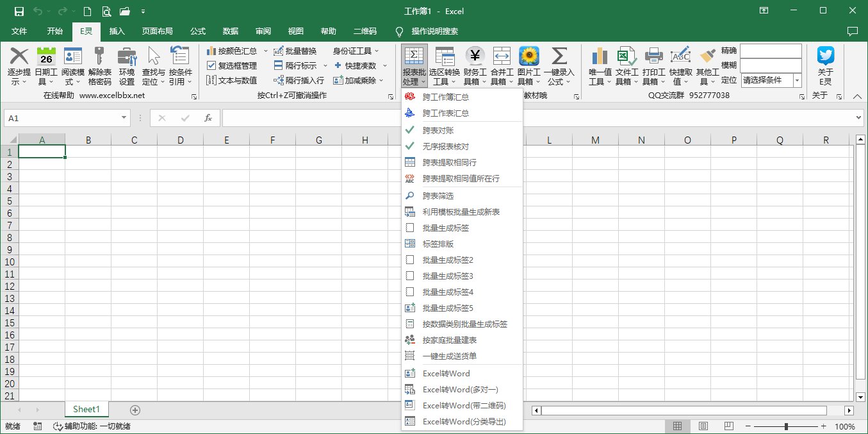868x434 pixels.
Task: Click the zoom in plus button
Action: click(x=823, y=426)
